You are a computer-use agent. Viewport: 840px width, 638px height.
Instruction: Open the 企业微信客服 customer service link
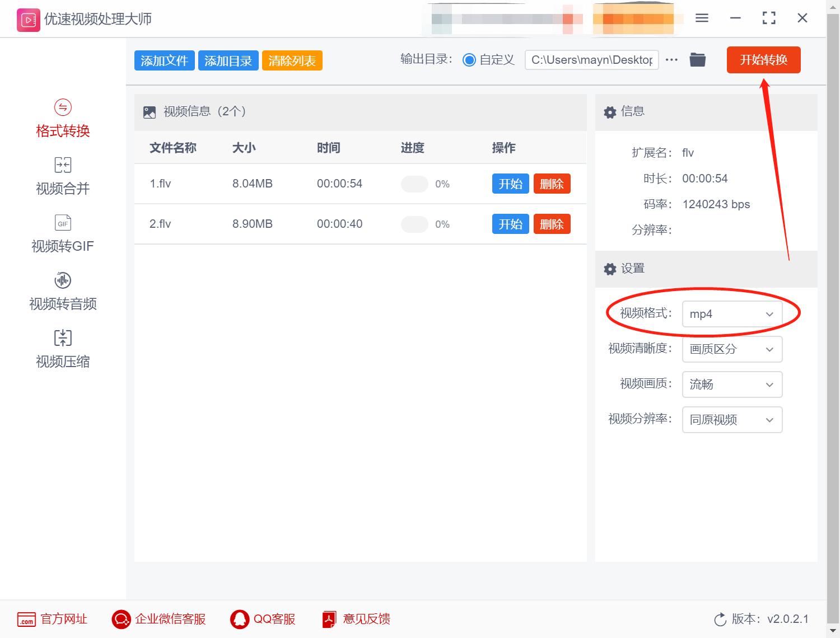(x=160, y=619)
